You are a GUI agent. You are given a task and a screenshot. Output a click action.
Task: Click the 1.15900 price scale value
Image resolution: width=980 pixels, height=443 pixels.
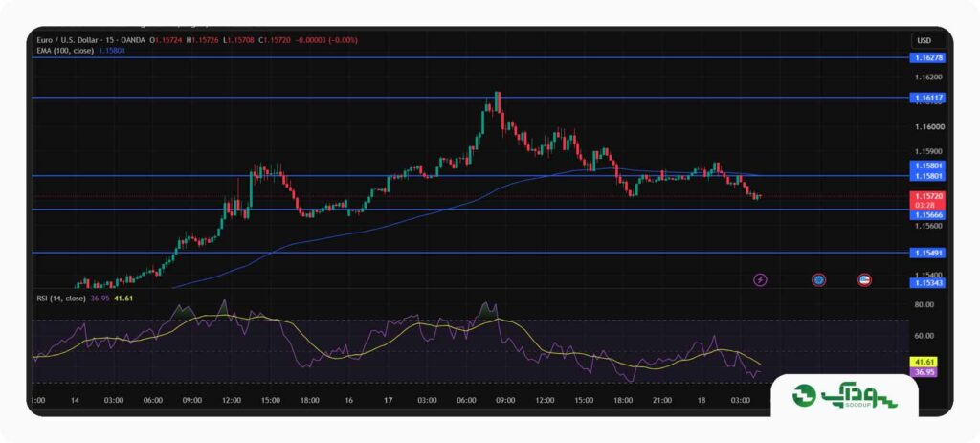(928, 152)
